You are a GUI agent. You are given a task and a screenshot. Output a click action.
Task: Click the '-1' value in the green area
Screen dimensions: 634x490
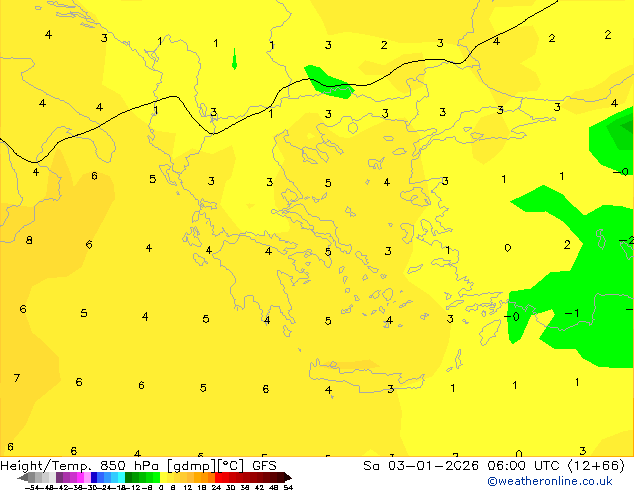572,313
